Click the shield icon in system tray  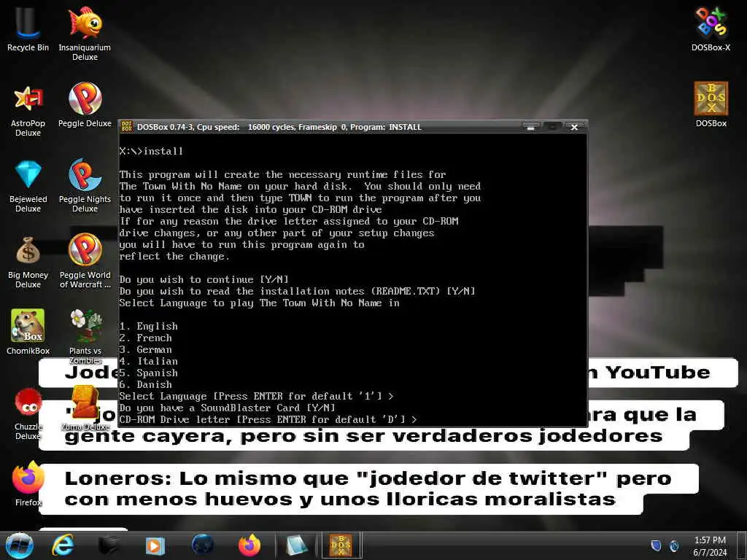pyautogui.click(x=656, y=545)
